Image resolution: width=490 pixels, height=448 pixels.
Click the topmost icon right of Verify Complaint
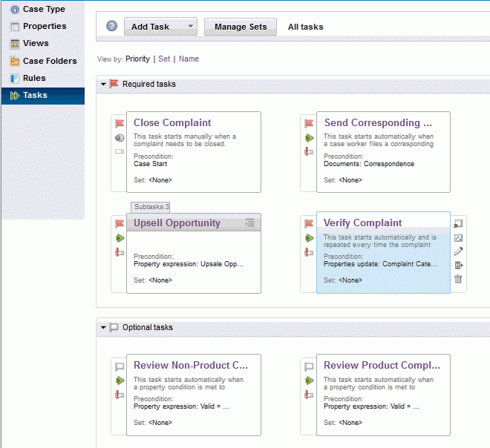[458, 223]
